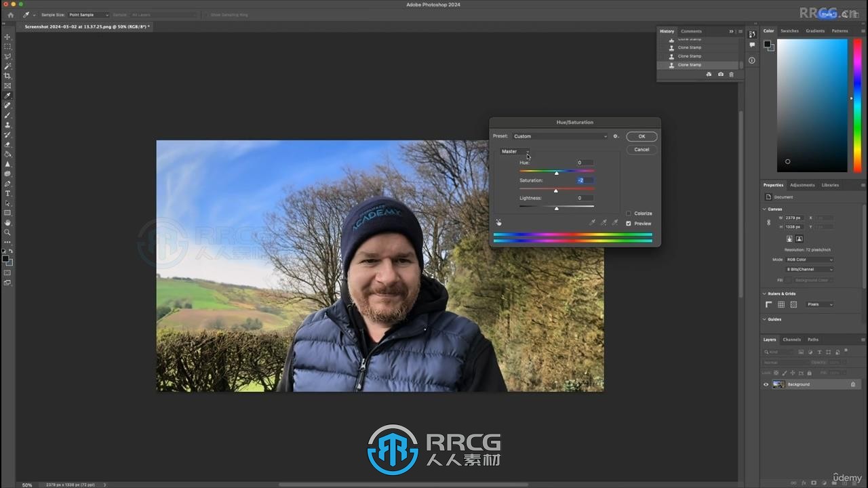The width and height of the screenshot is (868, 488).
Task: Click the Background layer lock icon
Action: (853, 384)
